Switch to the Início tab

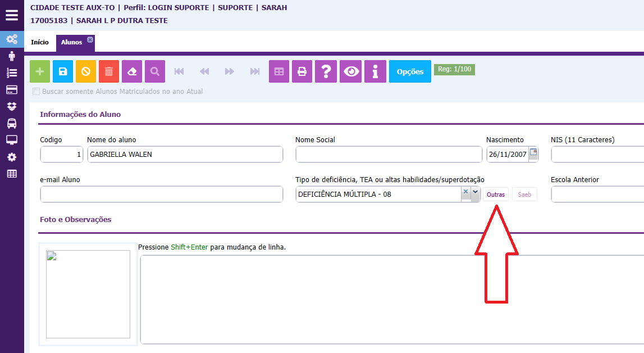(40, 42)
